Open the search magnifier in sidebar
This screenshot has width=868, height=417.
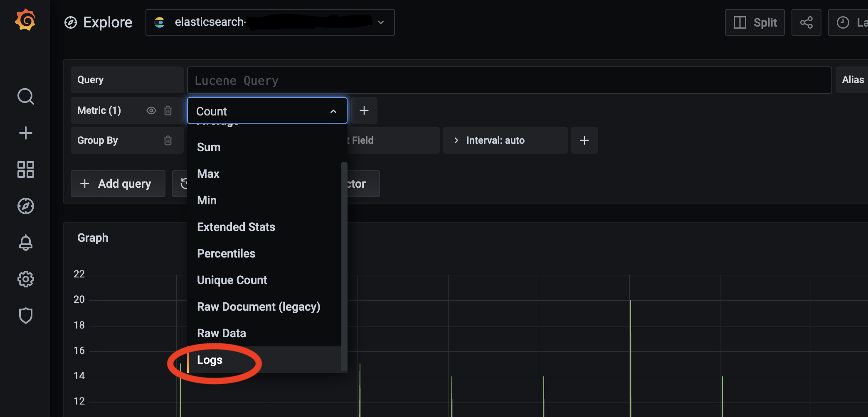[x=25, y=96]
